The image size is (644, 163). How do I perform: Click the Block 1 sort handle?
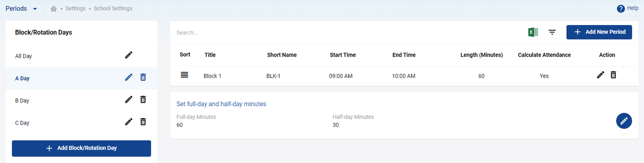point(185,75)
